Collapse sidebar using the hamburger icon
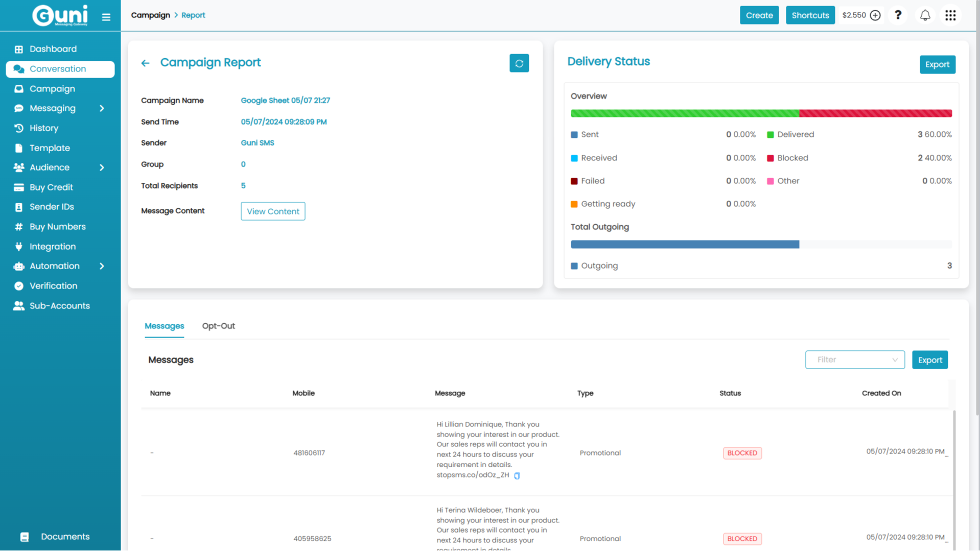The height and width of the screenshot is (551, 980). 106,17
